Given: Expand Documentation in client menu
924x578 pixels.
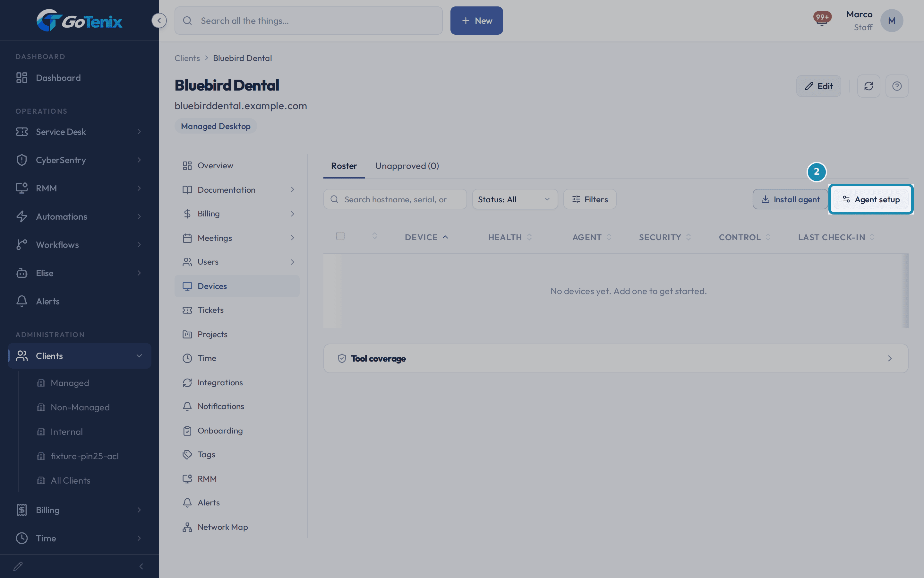Looking at the screenshot, I should 237,189.
